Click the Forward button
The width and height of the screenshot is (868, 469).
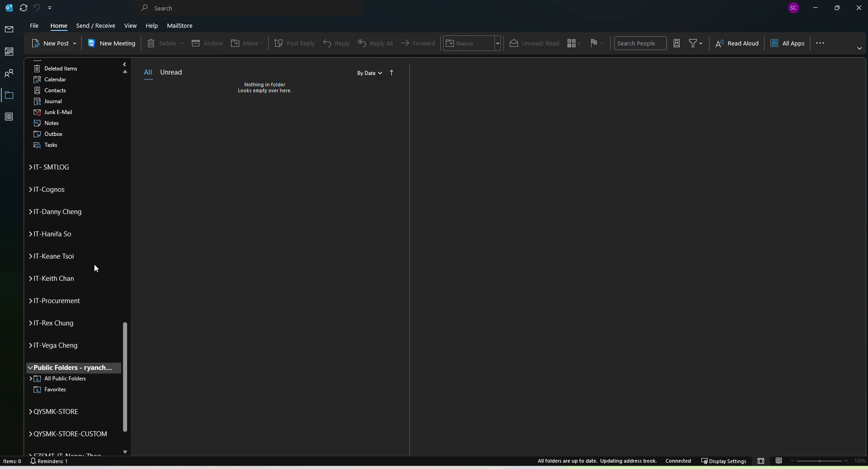pyautogui.click(x=418, y=43)
